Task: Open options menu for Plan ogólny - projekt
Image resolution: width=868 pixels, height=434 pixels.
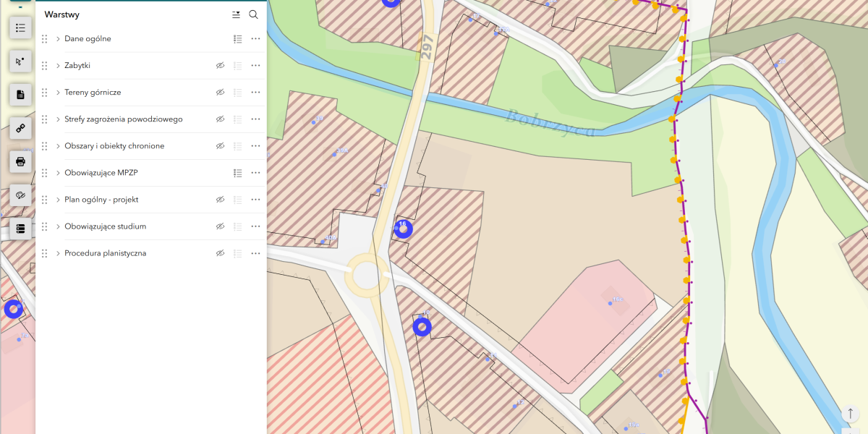Action: tap(255, 200)
